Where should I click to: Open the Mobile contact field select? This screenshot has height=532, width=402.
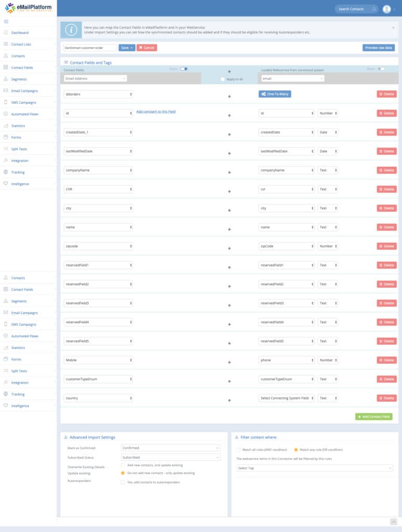click(x=98, y=361)
